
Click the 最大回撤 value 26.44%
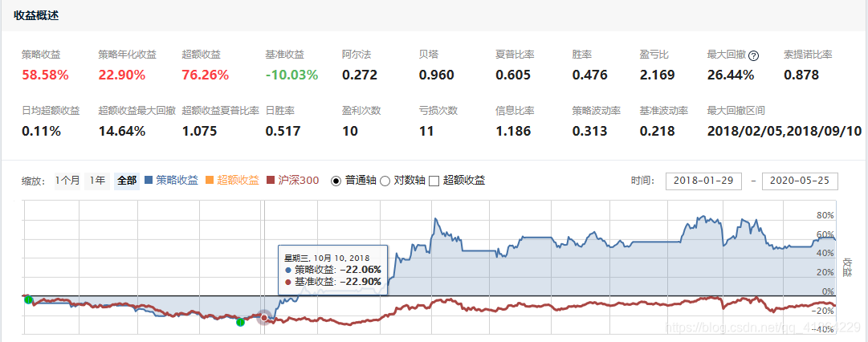pos(731,75)
